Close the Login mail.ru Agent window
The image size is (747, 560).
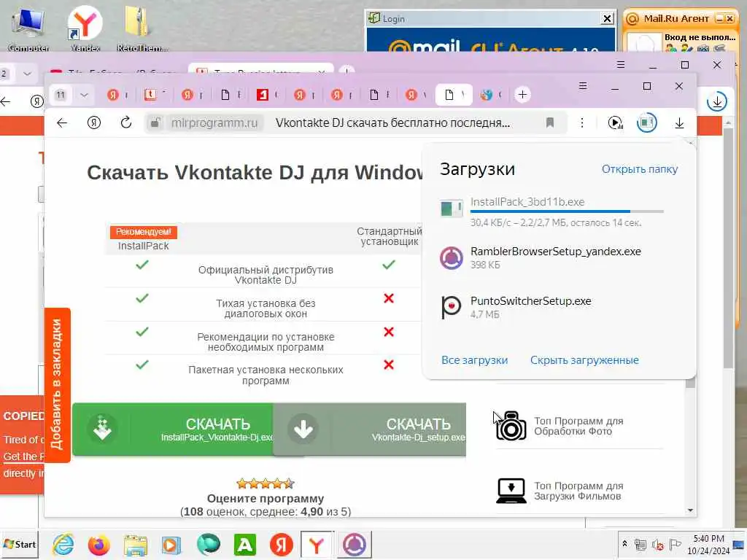tap(607, 18)
